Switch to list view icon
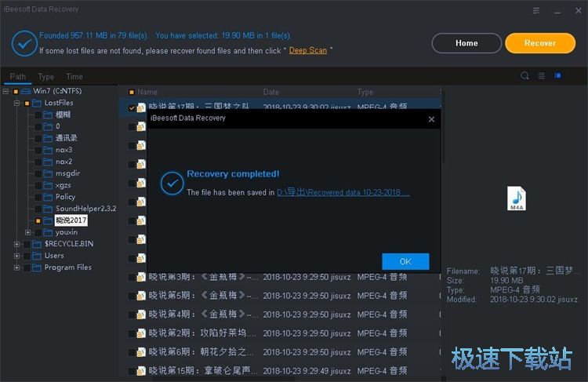Viewport: 588px width, 382px height. (542, 76)
